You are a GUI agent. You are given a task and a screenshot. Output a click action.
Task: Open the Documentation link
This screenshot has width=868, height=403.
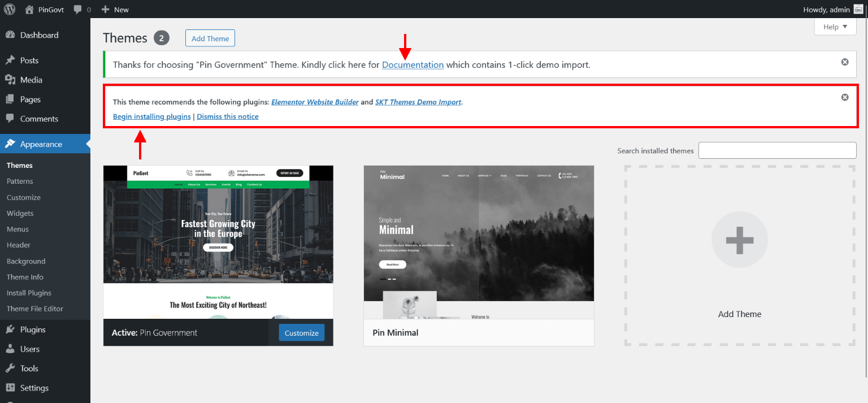pyautogui.click(x=413, y=65)
